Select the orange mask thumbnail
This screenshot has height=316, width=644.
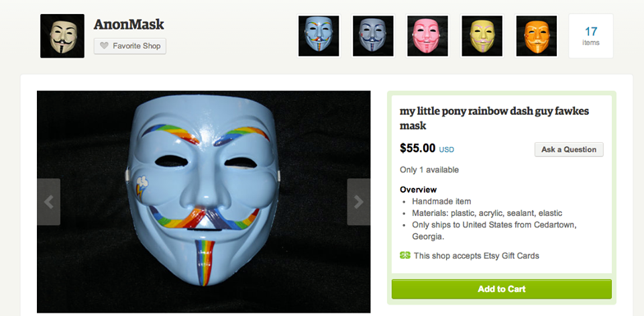point(536,36)
